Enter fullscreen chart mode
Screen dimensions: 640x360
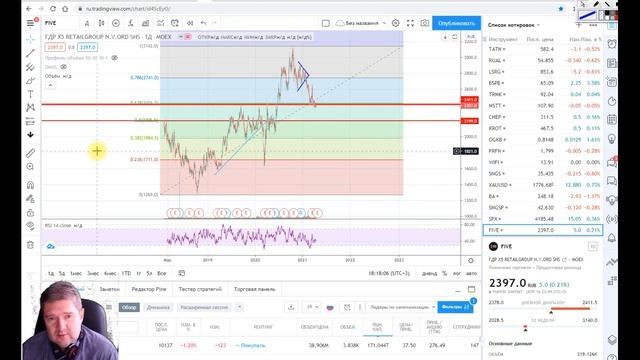coord(410,23)
